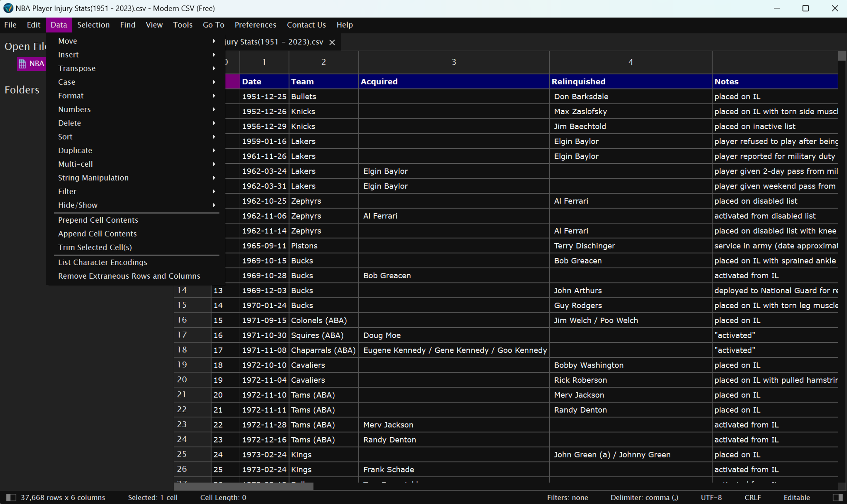Click Trim Selected Cell(s)
The image size is (847, 504).
(95, 247)
